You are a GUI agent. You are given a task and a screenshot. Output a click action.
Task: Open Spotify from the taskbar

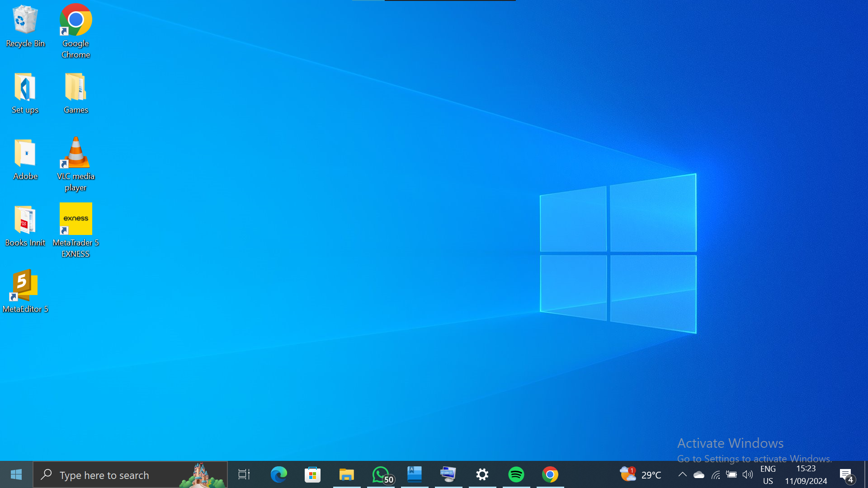[x=516, y=474]
